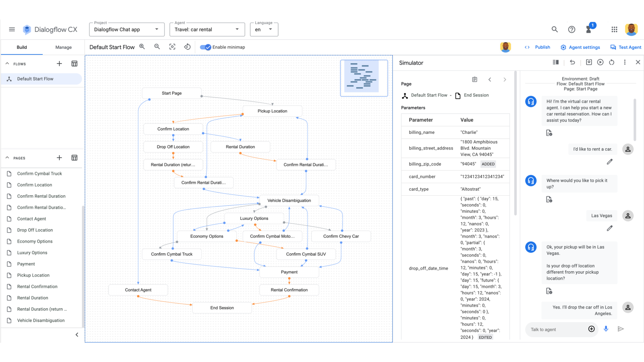Click inside the Talk to agent field
This screenshot has height=362, width=644.
pos(557,329)
